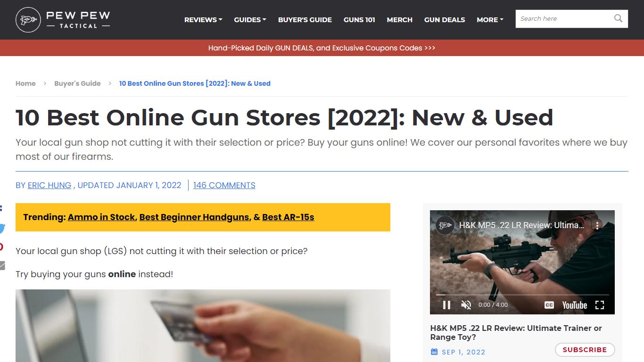This screenshot has width=644, height=362.
Task: Share via the Twitter bird icon
Action: click(2, 229)
